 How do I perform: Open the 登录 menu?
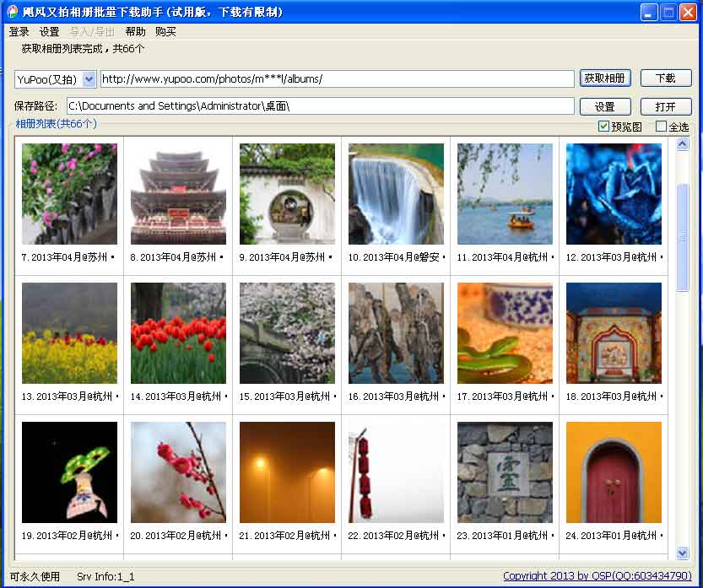click(19, 32)
